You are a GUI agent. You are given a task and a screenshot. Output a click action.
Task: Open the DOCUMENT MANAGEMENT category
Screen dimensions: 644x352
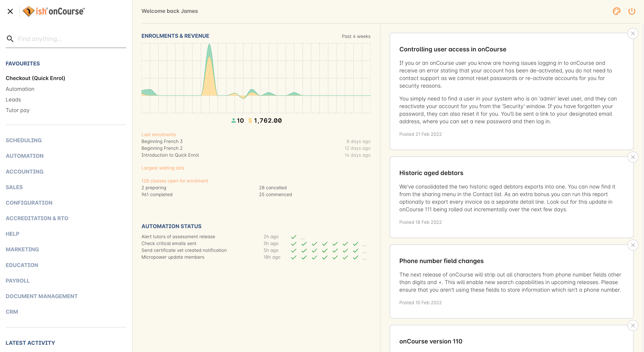point(42,296)
